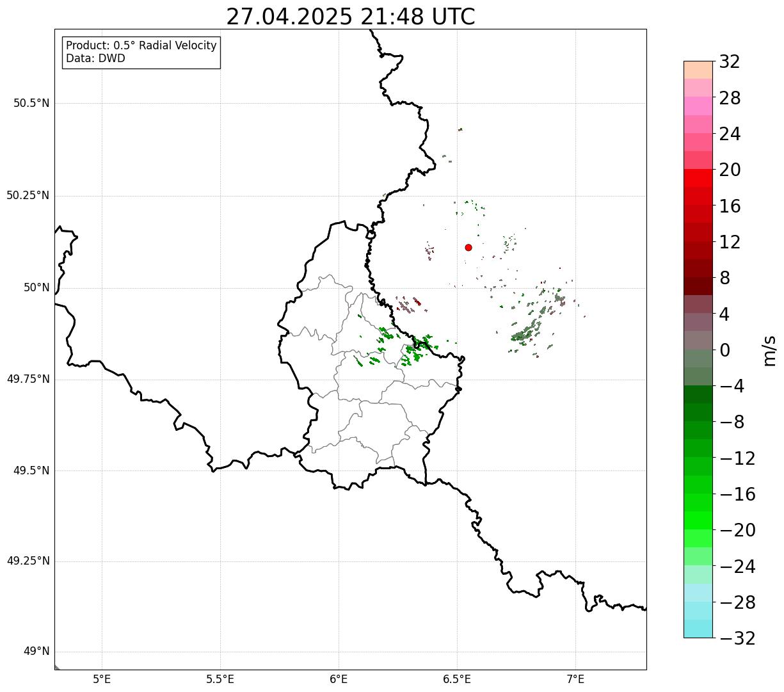Click the 50°N latitude label
Viewport: 784px width, 692px height.
pyautogui.click(x=36, y=287)
